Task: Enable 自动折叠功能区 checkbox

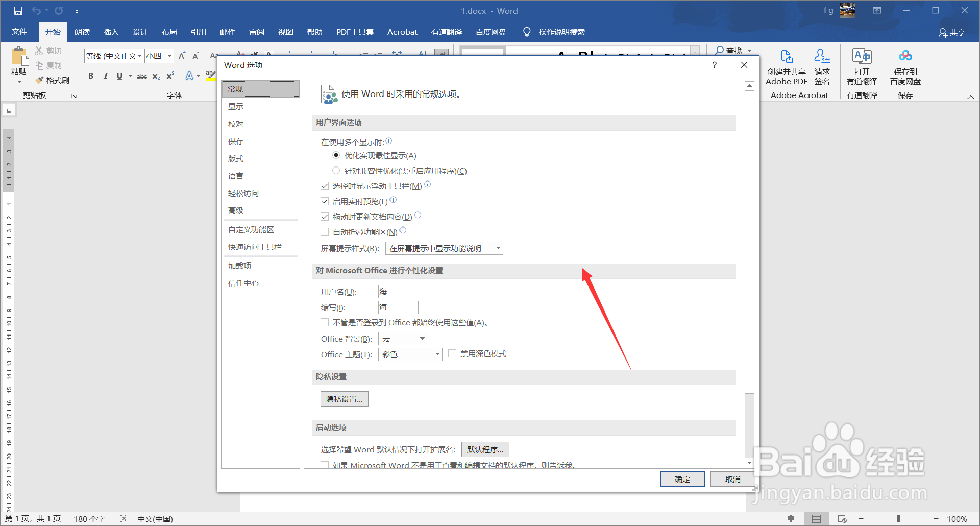Action: [x=325, y=232]
